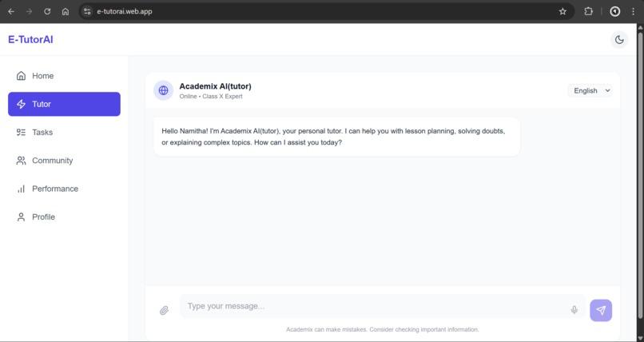This screenshot has width=644, height=342.
Task: Open the Profile section
Action: pyautogui.click(x=64, y=217)
